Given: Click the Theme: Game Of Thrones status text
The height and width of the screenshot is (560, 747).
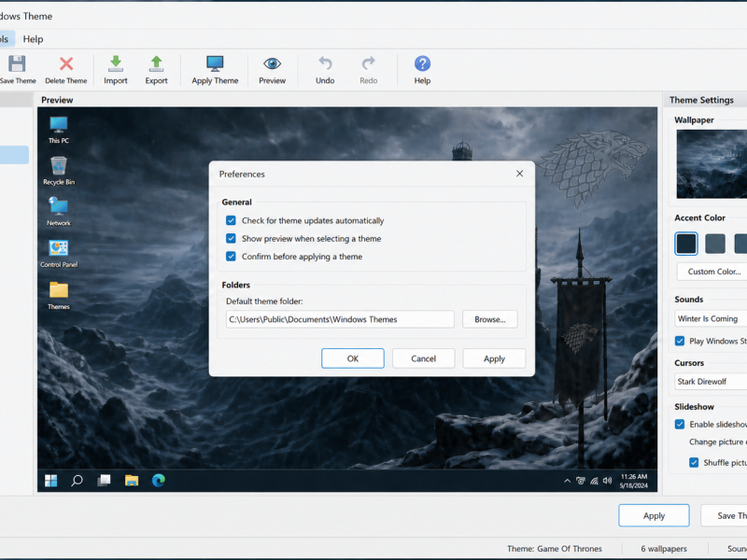Looking at the screenshot, I should 555,549.
